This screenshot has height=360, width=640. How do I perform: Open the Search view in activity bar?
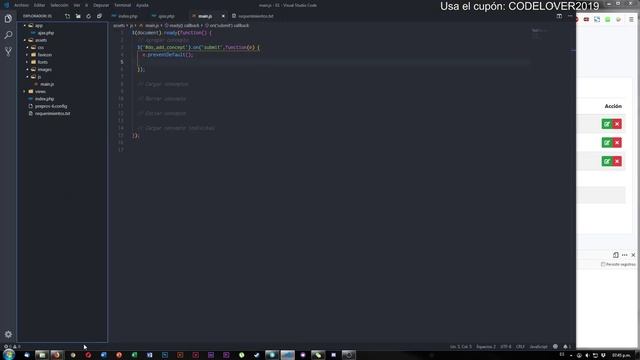[x=8, y=35]
